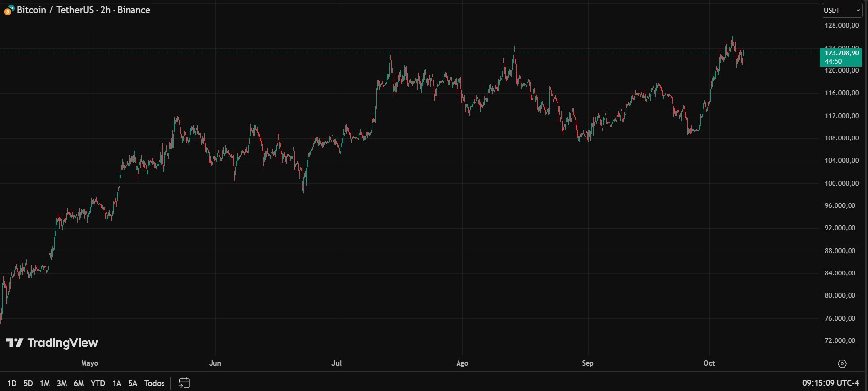Select the 1A one-year range
Screen dimensions: 868x391
(x=116, y=383)
